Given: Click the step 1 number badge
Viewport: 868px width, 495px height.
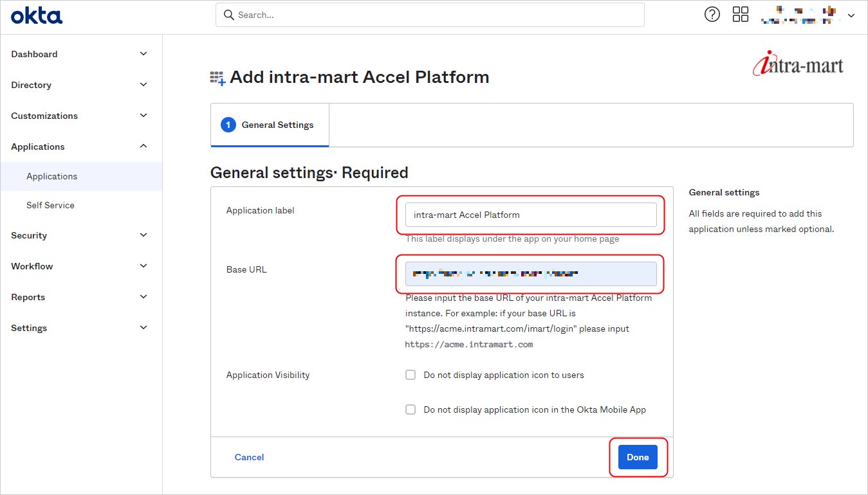Looking at the screenshot, I should (228, 125).
